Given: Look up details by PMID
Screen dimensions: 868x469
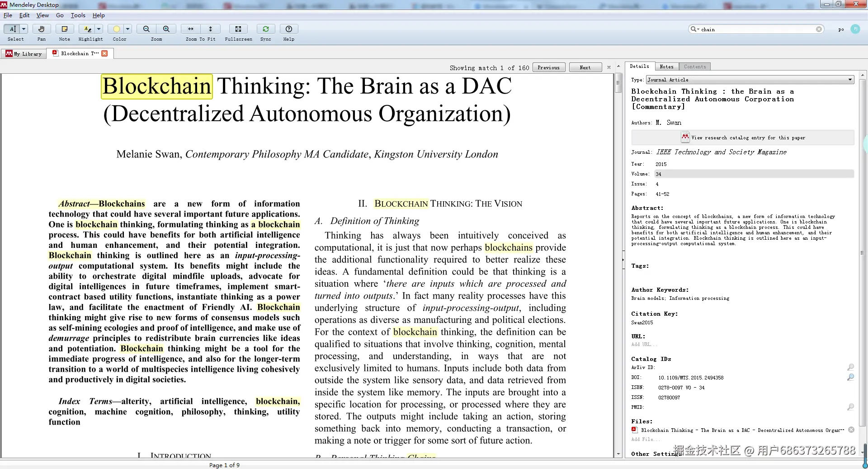Looking at the screenshot, I should pos(850,407).
